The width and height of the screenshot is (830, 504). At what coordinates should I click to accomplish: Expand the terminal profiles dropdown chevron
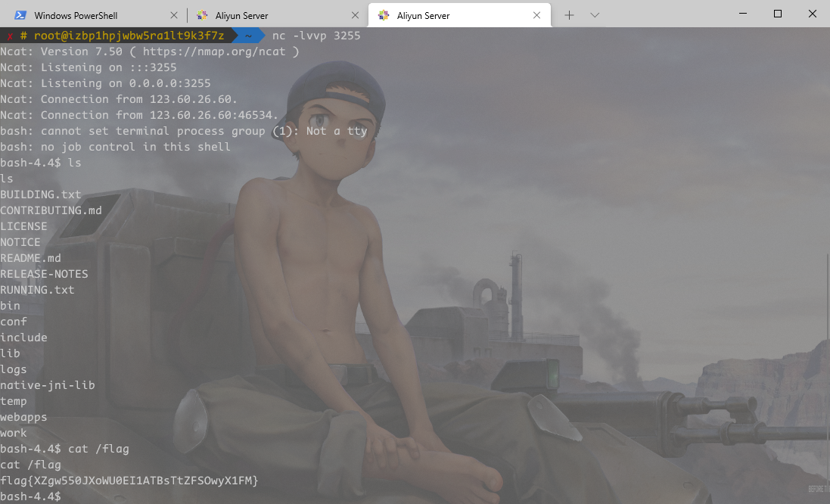pyautogui.click(x=595, y=15)
